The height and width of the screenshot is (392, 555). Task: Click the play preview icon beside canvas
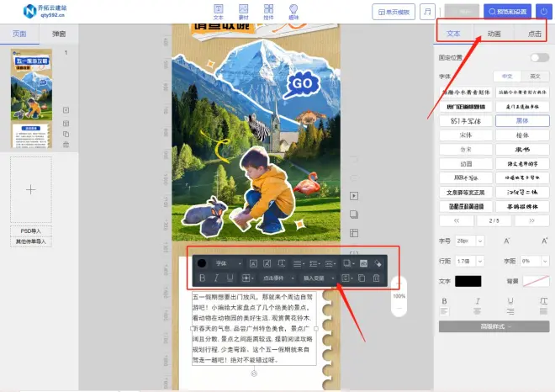point(354,195)
